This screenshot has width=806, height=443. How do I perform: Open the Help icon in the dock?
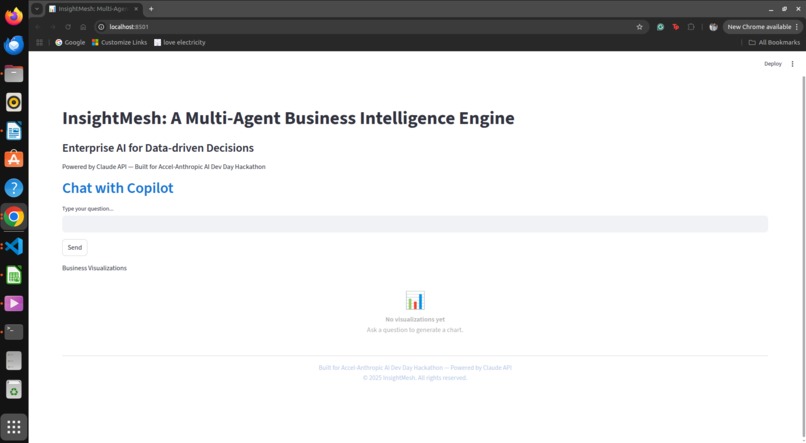pos(14,188)
